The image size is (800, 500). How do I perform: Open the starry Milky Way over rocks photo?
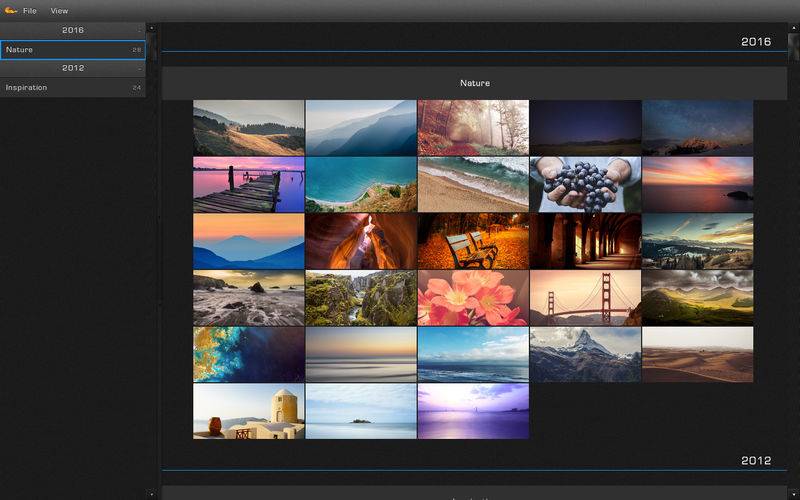point(697,128)
